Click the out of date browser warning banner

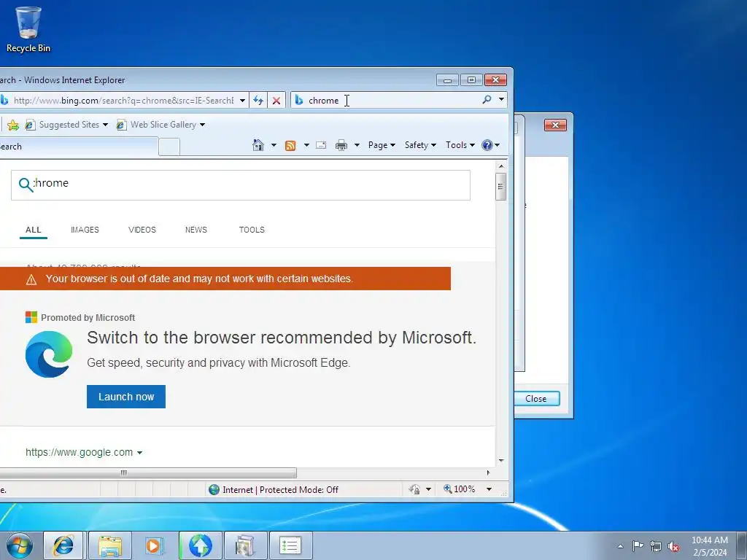225,279
